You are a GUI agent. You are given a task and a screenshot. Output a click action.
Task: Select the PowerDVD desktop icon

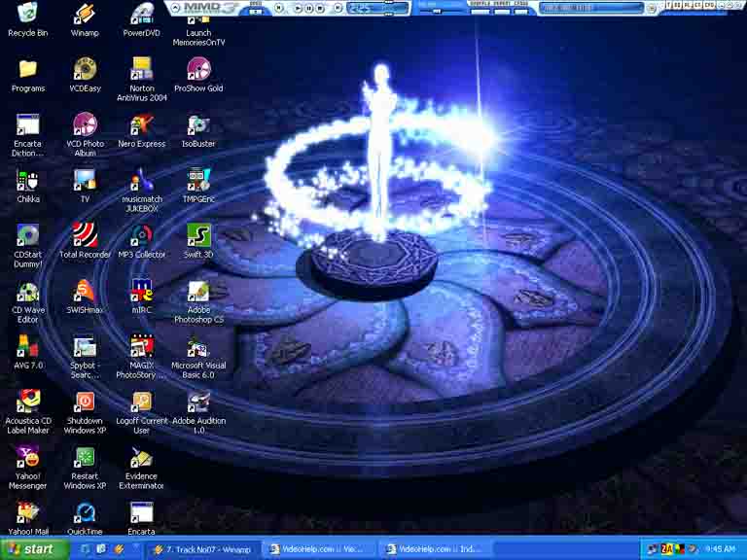click(141, 19)
